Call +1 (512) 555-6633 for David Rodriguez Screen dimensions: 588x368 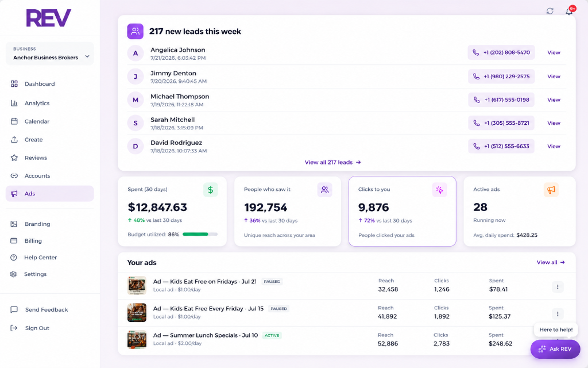coord(501,147)
